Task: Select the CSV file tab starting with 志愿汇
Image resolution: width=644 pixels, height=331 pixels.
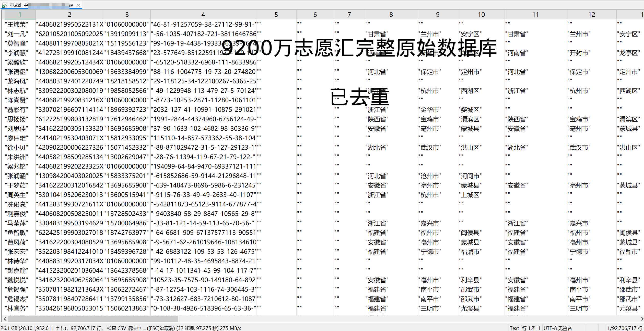Action: [x=41, y=5]
